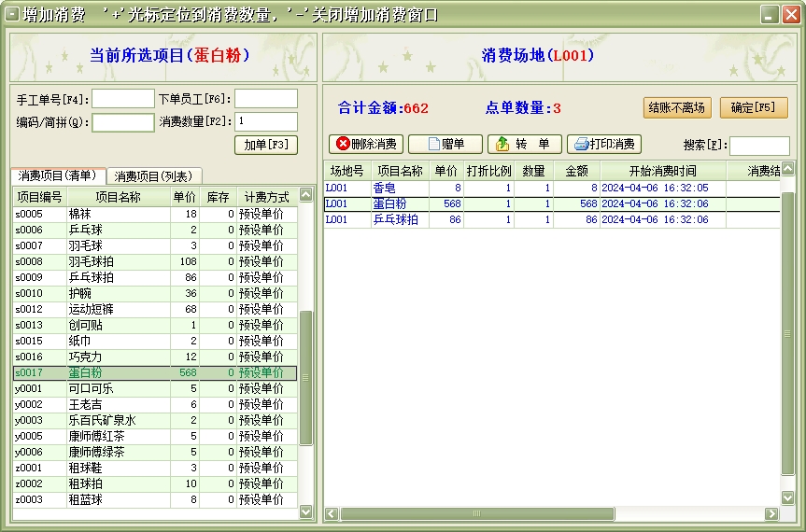Screen dimensions: 806x532
Task: Click the 赠单 gift order document icon
Action: coord(432,144)
